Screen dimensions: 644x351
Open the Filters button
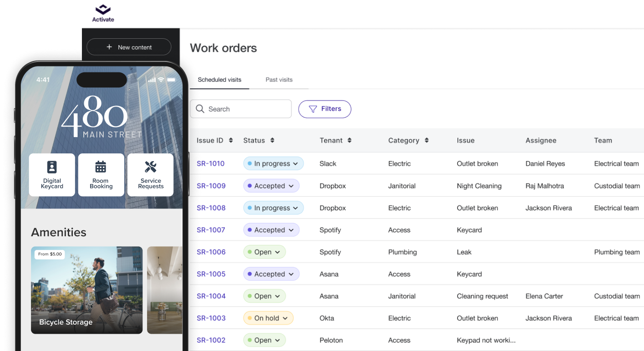325,109
